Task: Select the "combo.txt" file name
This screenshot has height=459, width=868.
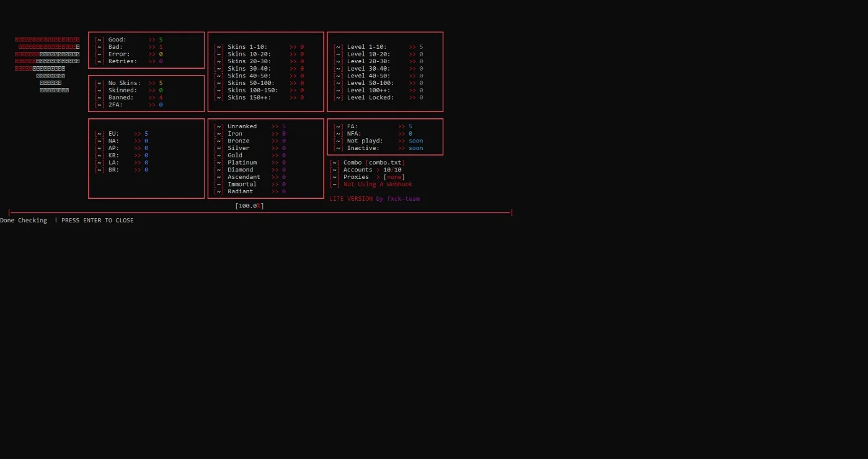Action: pyautogui.click(x=385, y=162)
